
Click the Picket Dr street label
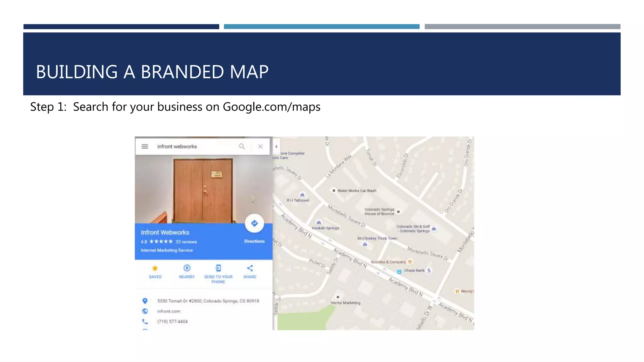click(x=317, y=263)
